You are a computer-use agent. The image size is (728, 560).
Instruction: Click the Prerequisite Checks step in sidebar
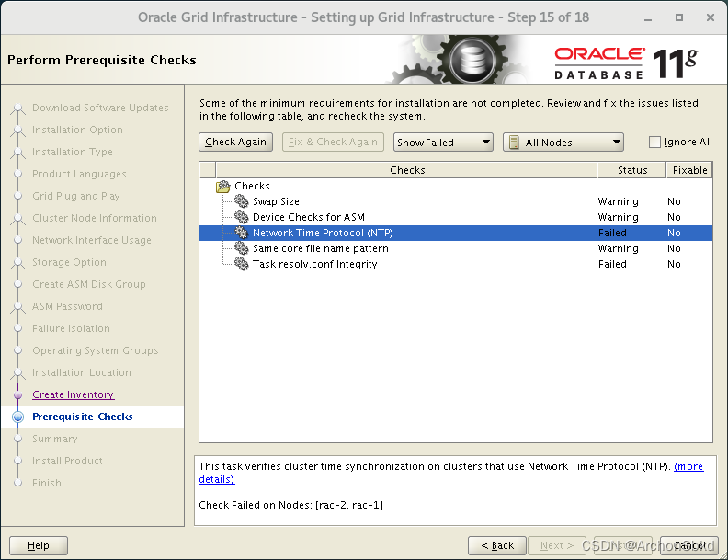(82, 417)
